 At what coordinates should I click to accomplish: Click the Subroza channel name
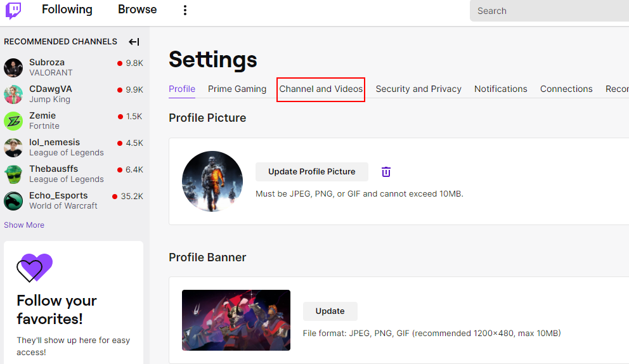[x=46, y=63]
